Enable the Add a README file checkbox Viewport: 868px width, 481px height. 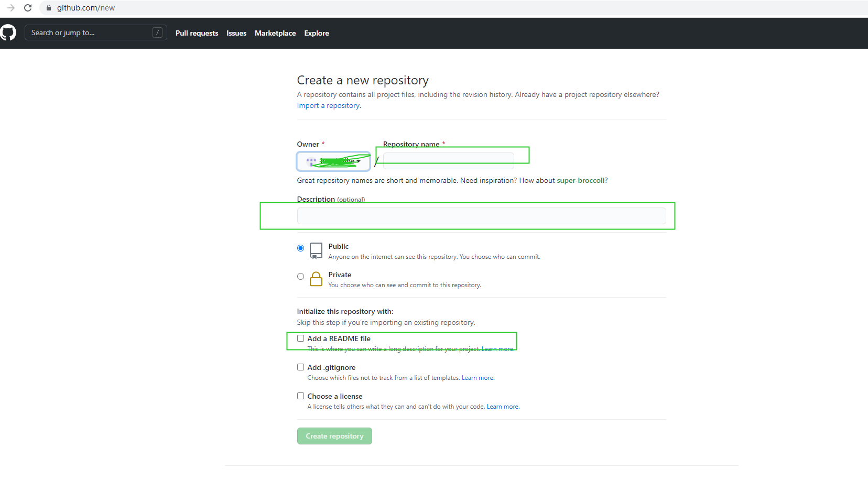coord(300,338)
